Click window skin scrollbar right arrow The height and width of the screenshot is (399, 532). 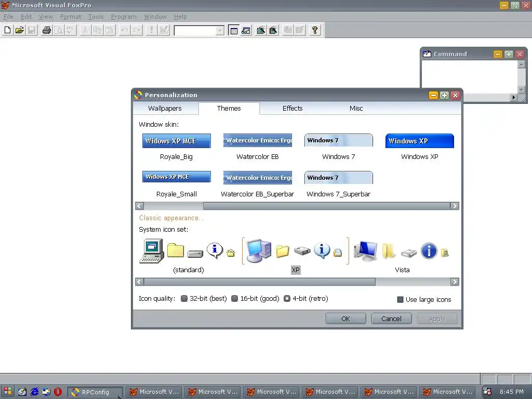(455, 206)
